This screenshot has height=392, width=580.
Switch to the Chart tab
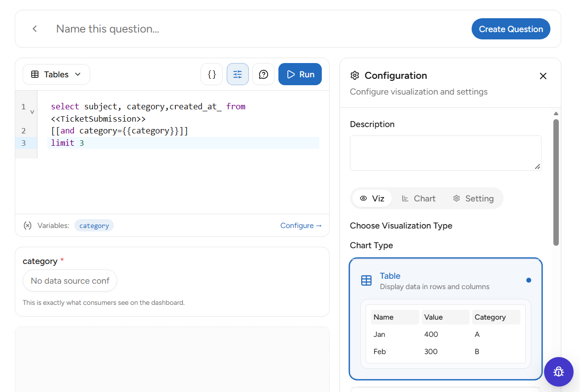(x=419, y=198)
